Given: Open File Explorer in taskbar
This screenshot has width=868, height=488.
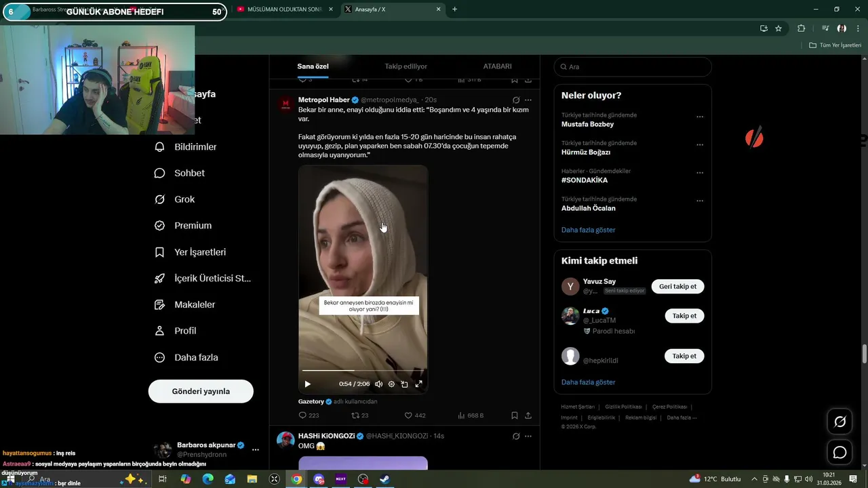Looking at the screenshot, I should pos(252,479).
